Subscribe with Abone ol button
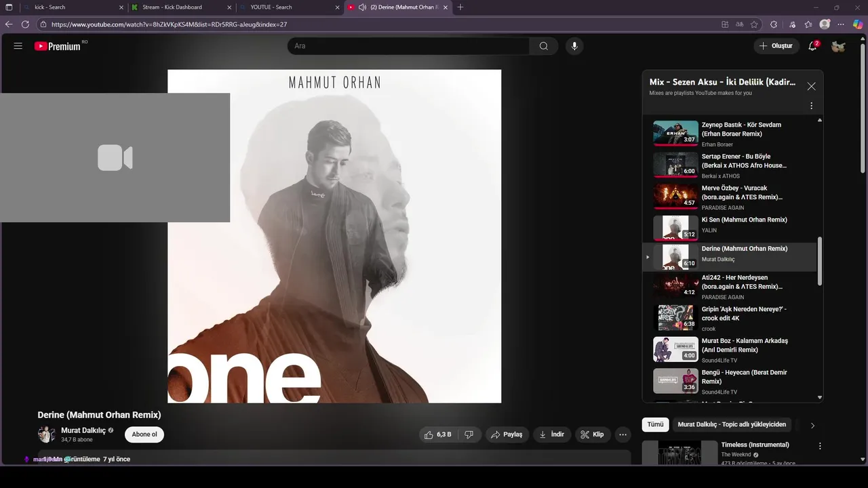Viewport: 868px width, 488px height. point(144,434)
